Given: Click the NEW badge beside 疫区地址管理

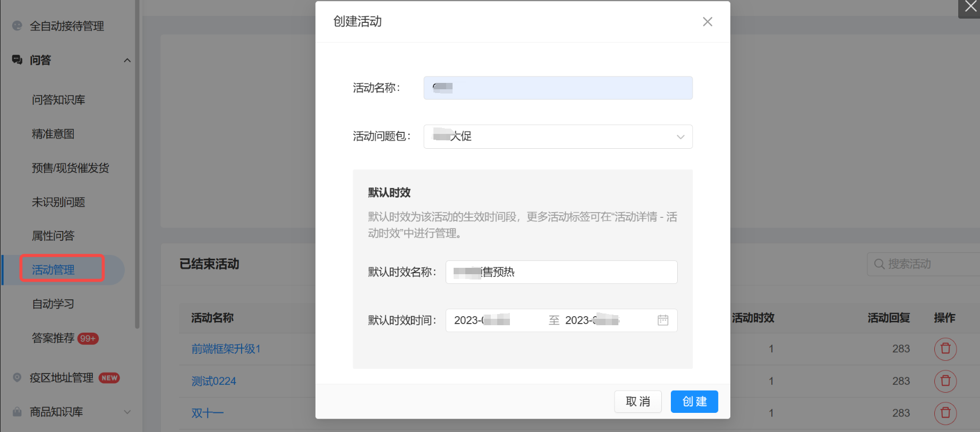Looking at the screenshot, I should pyautogui.click(x=109, y=378).
